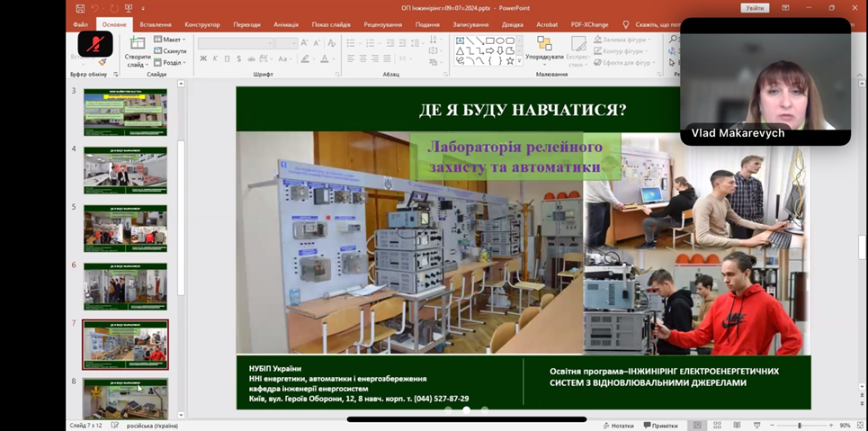Toggle Comments (Примітки) pane in status bar

(x=661, y=426)
